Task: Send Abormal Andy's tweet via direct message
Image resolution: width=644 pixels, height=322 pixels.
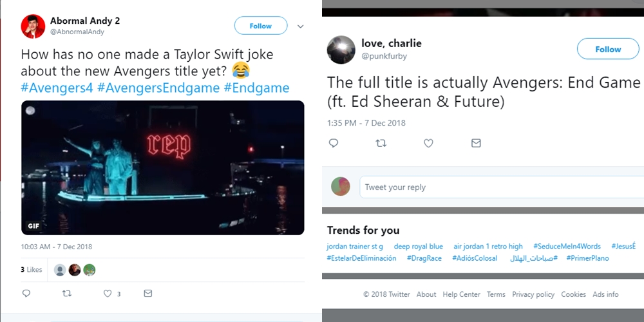Action: (x=148, y=294)
